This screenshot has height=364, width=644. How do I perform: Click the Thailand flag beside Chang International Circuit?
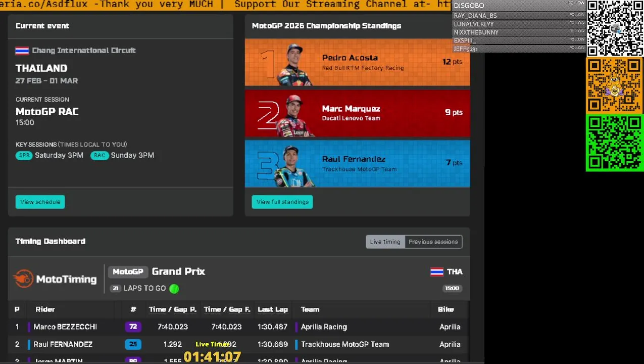click(x=22, y=51)
